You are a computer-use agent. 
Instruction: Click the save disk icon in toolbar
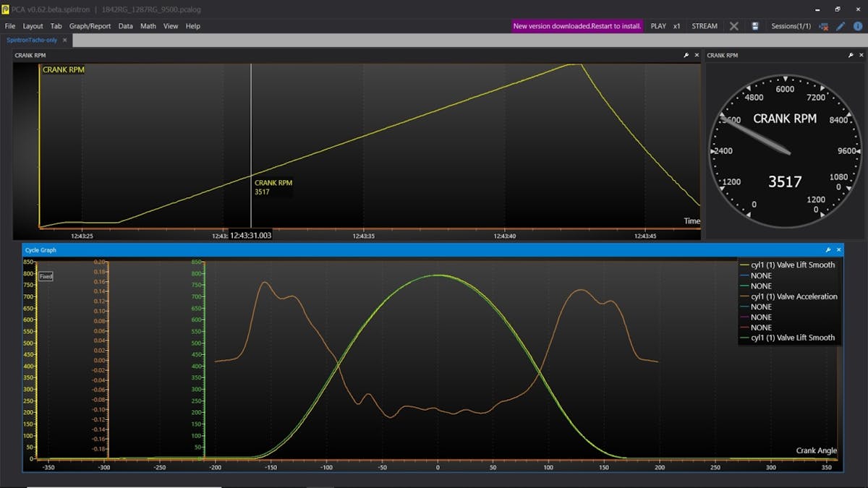coord(755,26)
